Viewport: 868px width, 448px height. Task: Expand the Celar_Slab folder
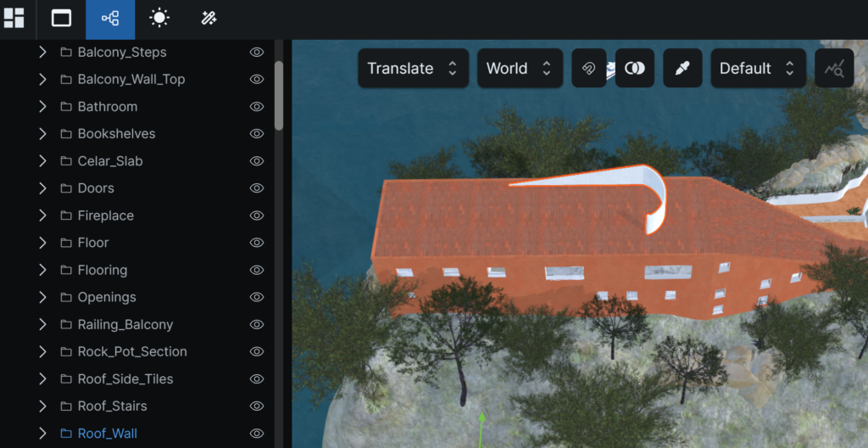(x=42, y=161)
